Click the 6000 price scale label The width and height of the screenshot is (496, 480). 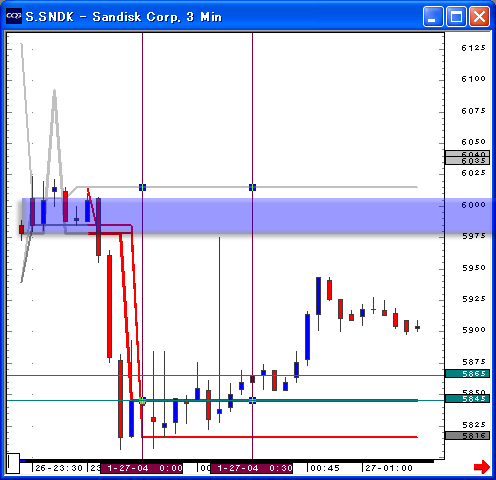pyautogui.click(x=473, y=205)
